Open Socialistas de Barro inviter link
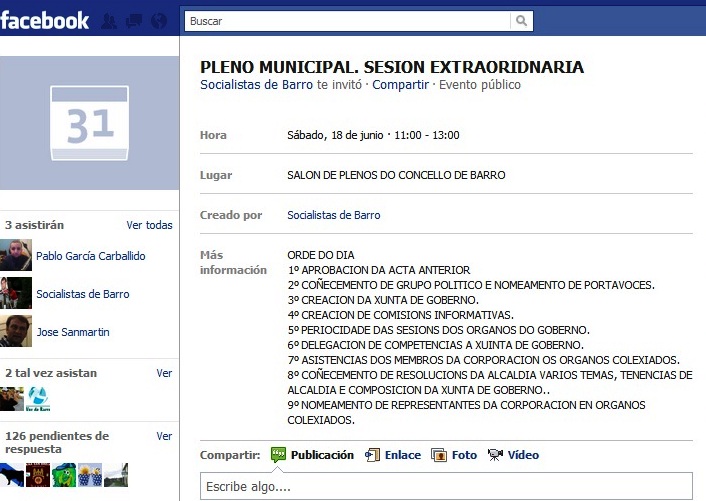 [x=256, y=85]
